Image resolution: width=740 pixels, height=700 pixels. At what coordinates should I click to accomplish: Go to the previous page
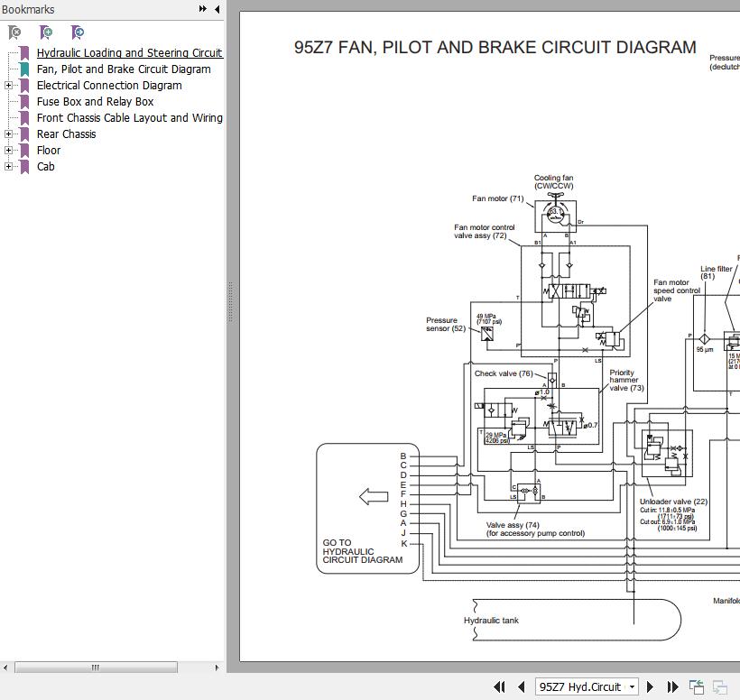click(x=521, y=686)
